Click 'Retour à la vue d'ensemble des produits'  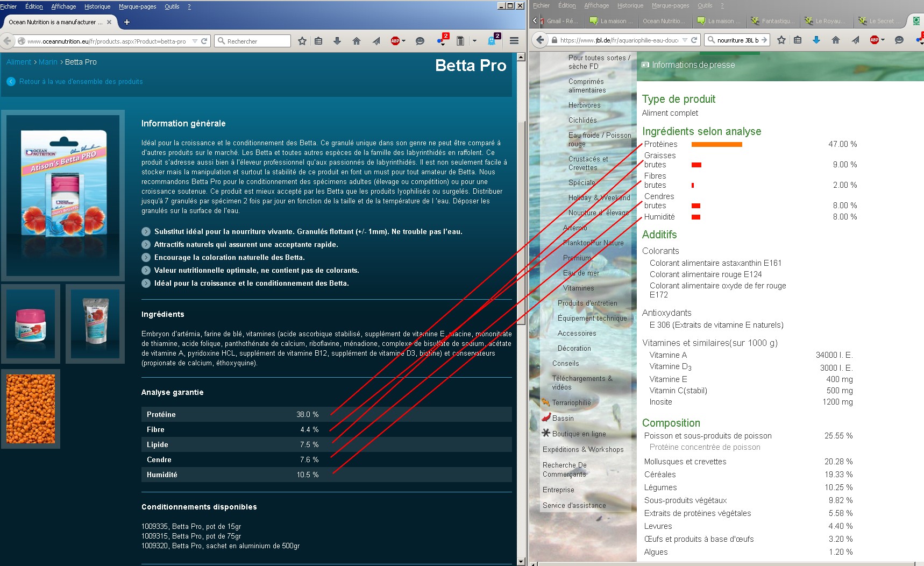pos(81,82)
